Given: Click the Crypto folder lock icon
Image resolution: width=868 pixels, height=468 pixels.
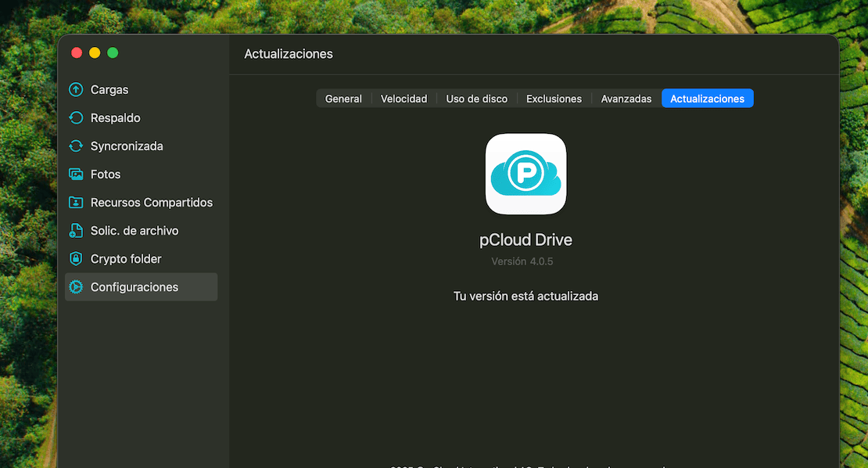Looking at the screenshot, I should (x=76, y=259).
